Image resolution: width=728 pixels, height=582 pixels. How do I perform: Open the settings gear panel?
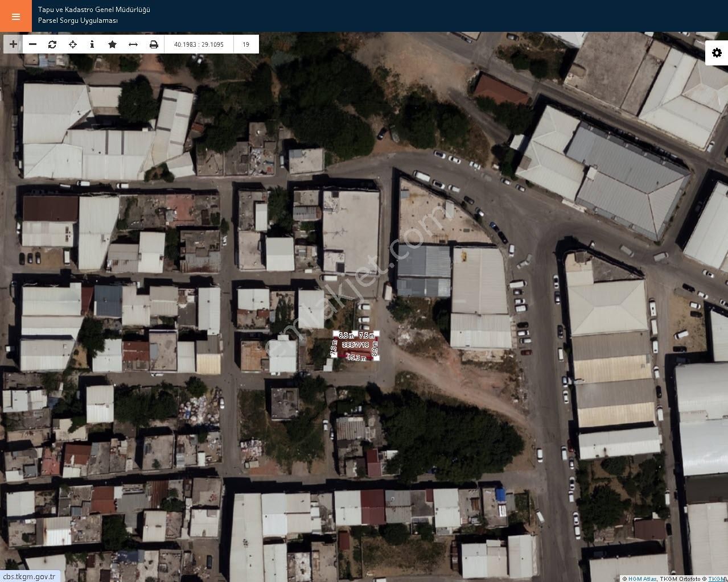717,53
